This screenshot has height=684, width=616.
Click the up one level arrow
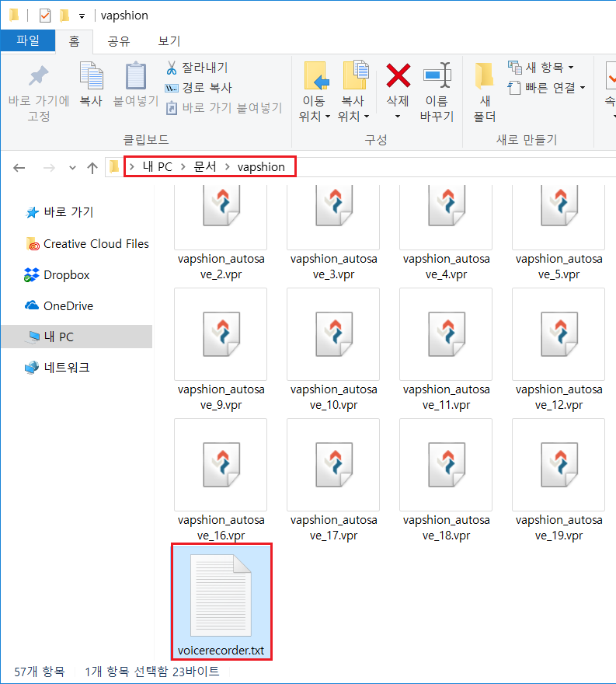[92, 168]
